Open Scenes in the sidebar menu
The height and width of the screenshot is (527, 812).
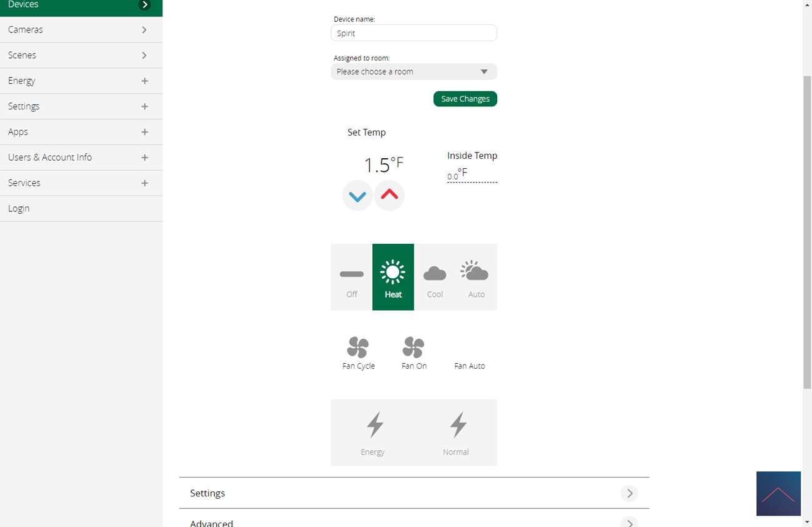(x=81, y=56)
